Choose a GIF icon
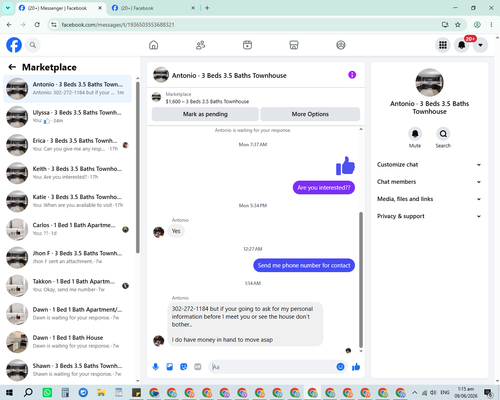Screen dimensions: 500x400 click(x=198, y=367)
